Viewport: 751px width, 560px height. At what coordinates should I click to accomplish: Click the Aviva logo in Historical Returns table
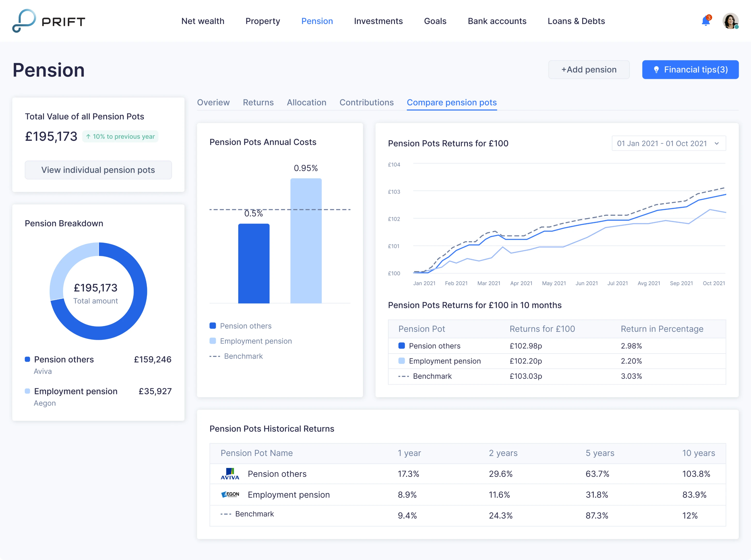coord(230,474)
